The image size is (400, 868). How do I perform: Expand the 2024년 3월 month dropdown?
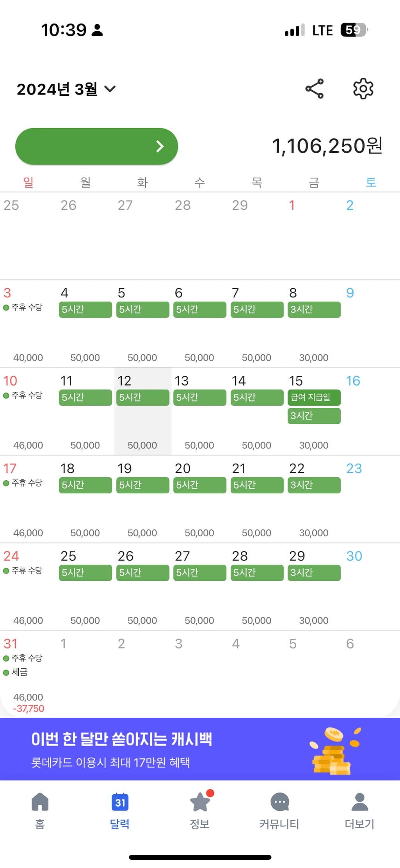[66, 89]
